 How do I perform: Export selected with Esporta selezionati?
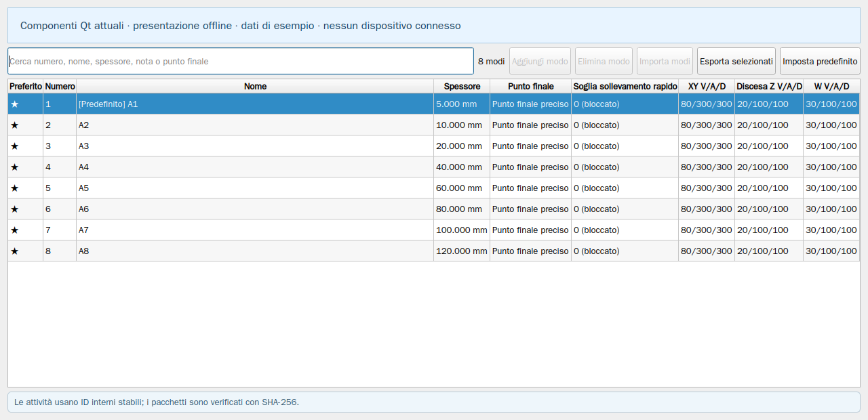(736, 61)
